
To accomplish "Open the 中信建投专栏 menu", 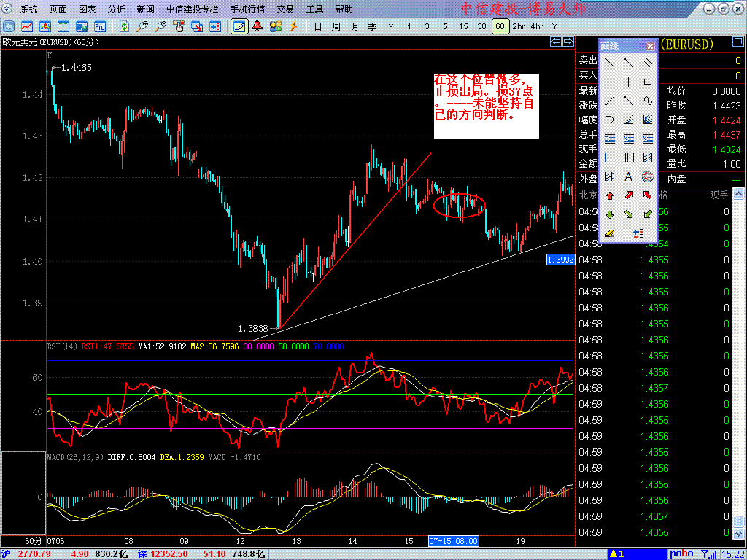I will 193,9.
